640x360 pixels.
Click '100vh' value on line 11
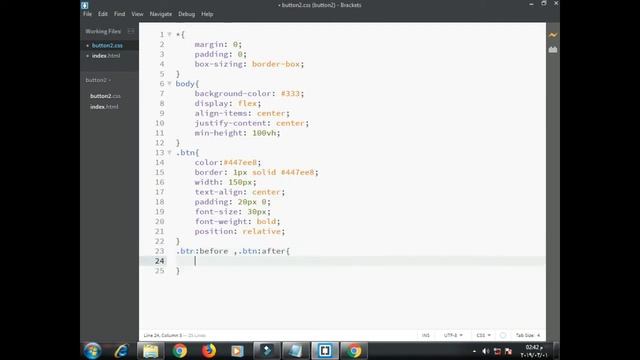coord(264,133)
